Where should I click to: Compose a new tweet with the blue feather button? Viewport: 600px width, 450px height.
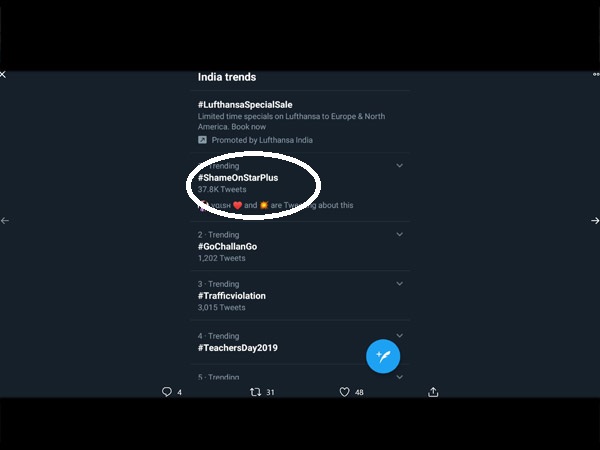383,356
